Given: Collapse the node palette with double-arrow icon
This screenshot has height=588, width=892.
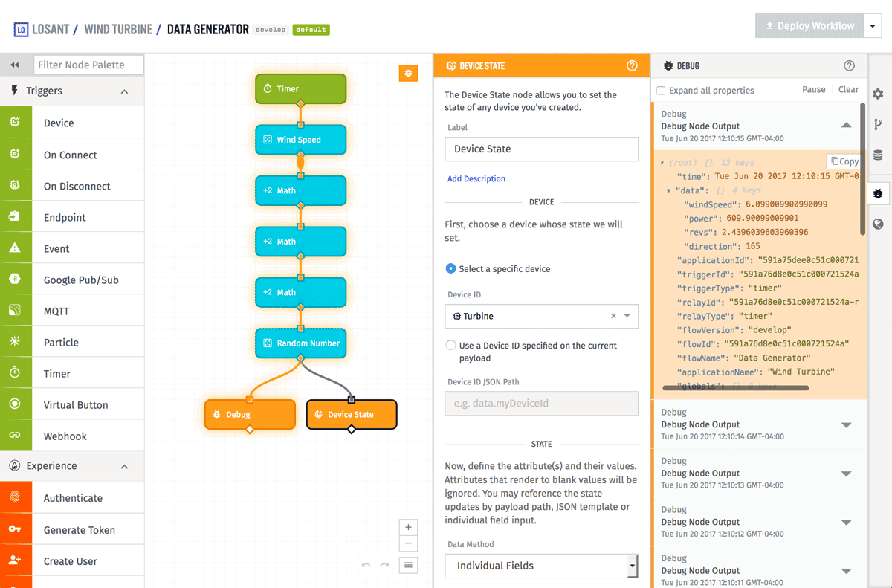Looking at the screenshot, I should point(15,65).
